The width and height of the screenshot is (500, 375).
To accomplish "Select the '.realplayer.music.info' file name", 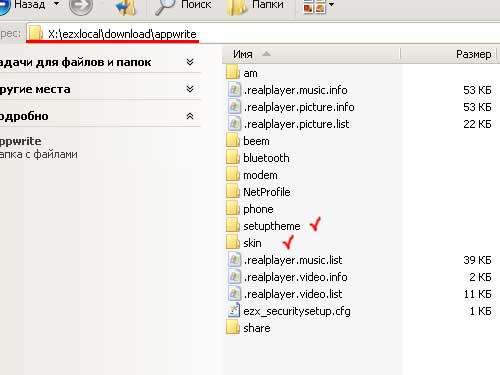I will [x=295, y=90].
